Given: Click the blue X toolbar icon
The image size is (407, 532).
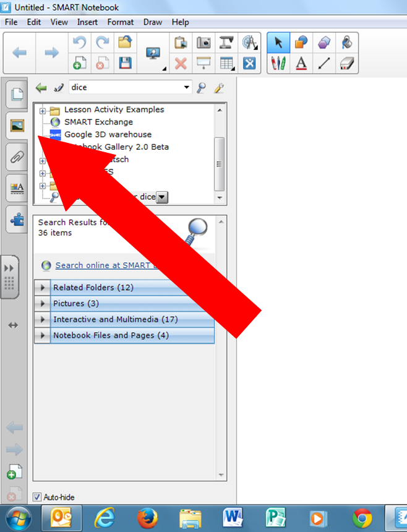Looking at the screenshot, I should tap(249, 63).
